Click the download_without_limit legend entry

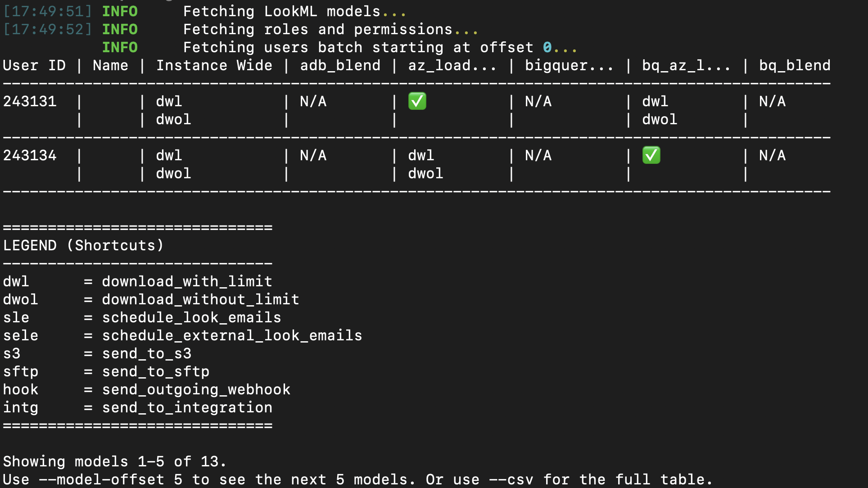pyautogui.click(x=200, y=299)
